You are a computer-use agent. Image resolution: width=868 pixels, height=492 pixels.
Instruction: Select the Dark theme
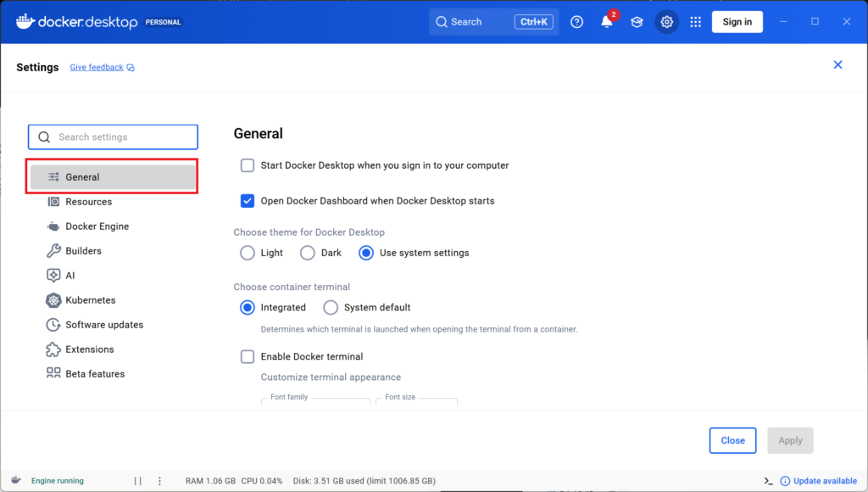coord(307,253)
